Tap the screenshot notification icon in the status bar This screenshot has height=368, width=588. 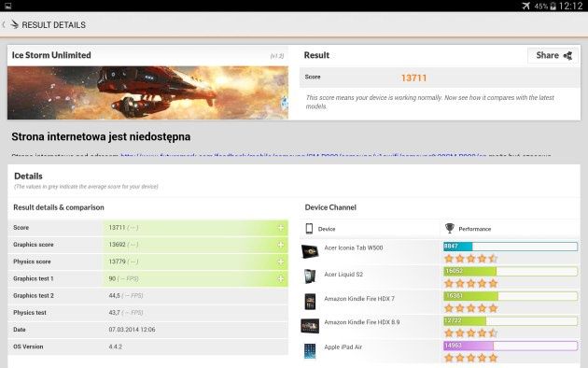(x=7, y=6)
